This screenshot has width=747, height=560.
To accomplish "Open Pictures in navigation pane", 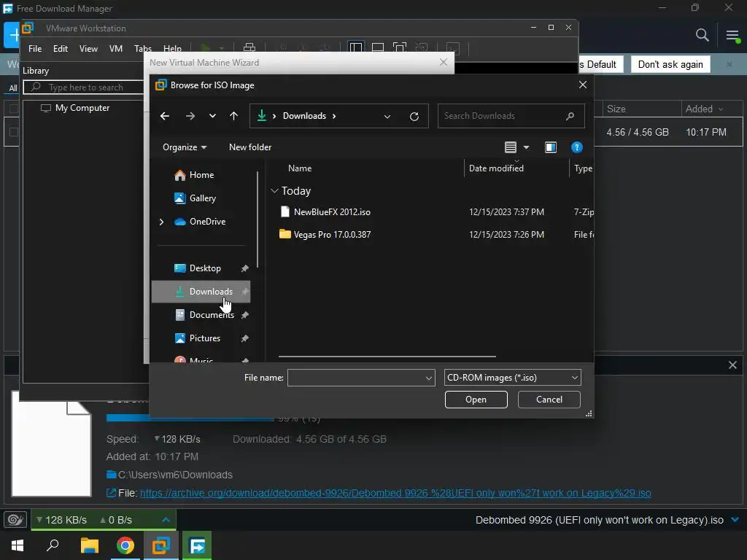I will coord(205,338).
